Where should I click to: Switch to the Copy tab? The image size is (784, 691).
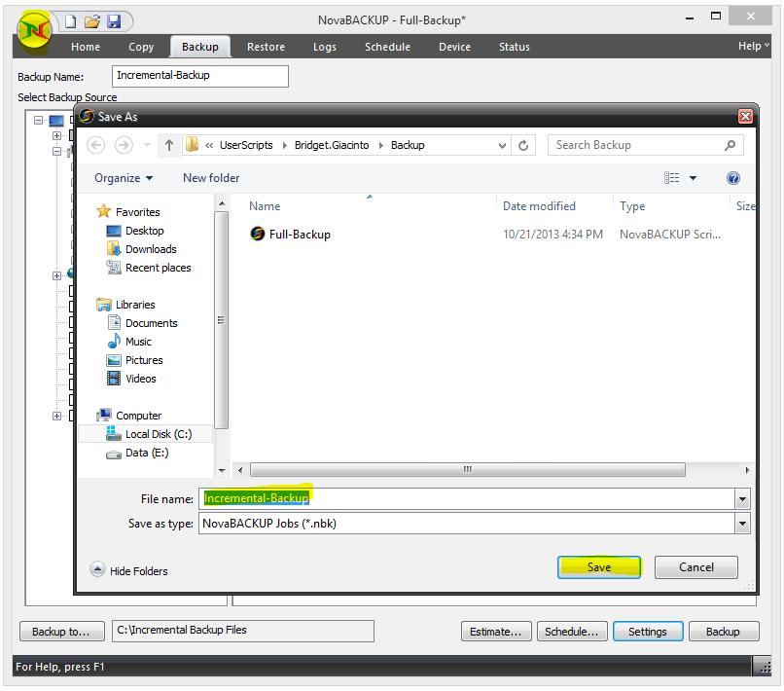point(141,47)
